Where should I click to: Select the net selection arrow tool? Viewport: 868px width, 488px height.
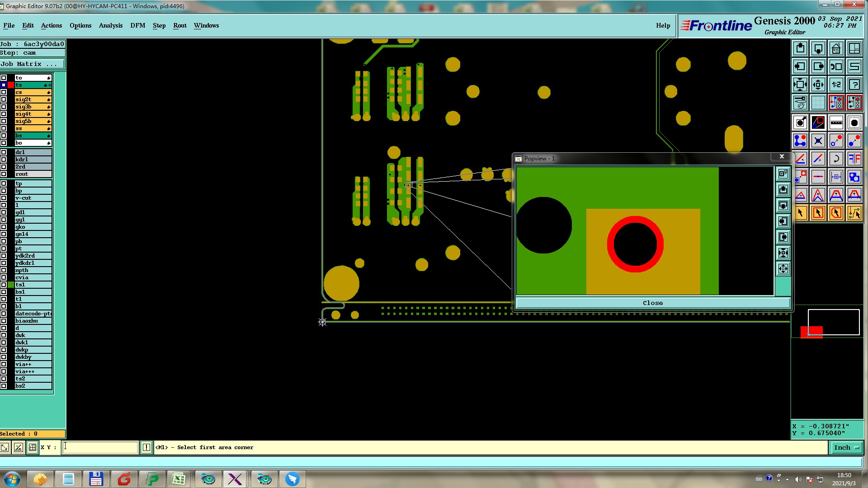[x=854, y=213]
